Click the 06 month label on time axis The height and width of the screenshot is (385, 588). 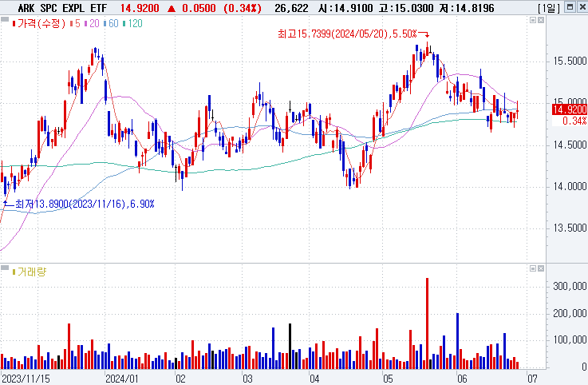tap(462, 379)
